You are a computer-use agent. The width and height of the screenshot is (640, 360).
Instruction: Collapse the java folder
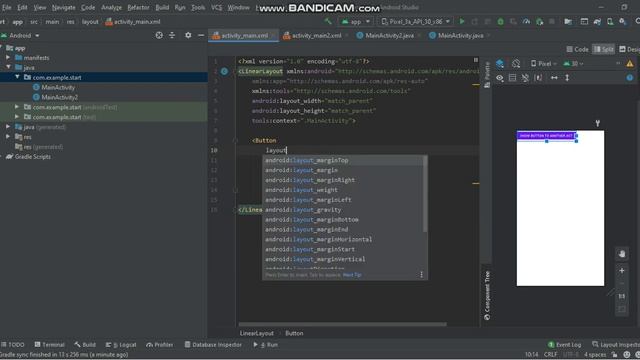coord(8,67)
